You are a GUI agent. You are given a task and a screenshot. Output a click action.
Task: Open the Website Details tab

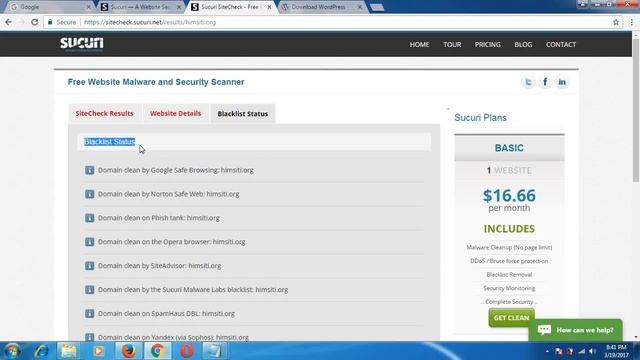(176, 113)
